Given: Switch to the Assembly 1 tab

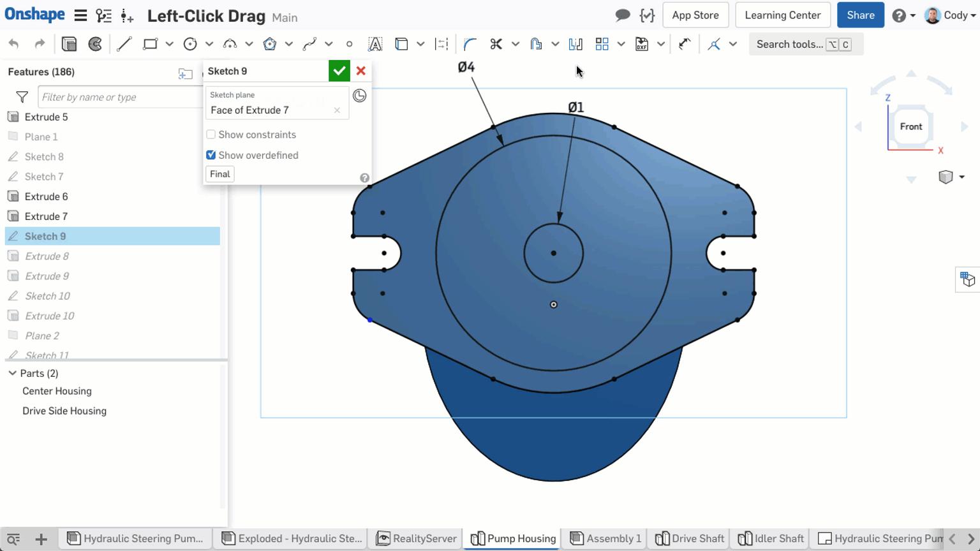Looking at the screenshot, I should pos(604,538).
